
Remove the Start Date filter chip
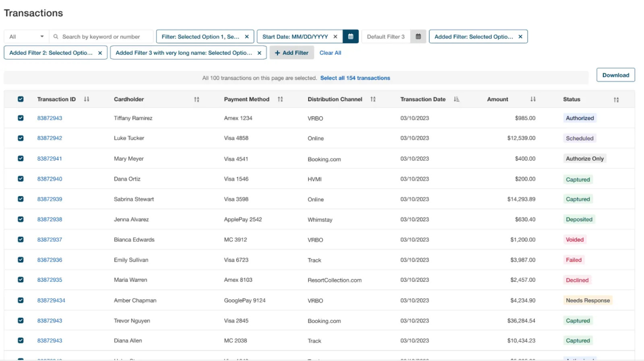[335, 36]
